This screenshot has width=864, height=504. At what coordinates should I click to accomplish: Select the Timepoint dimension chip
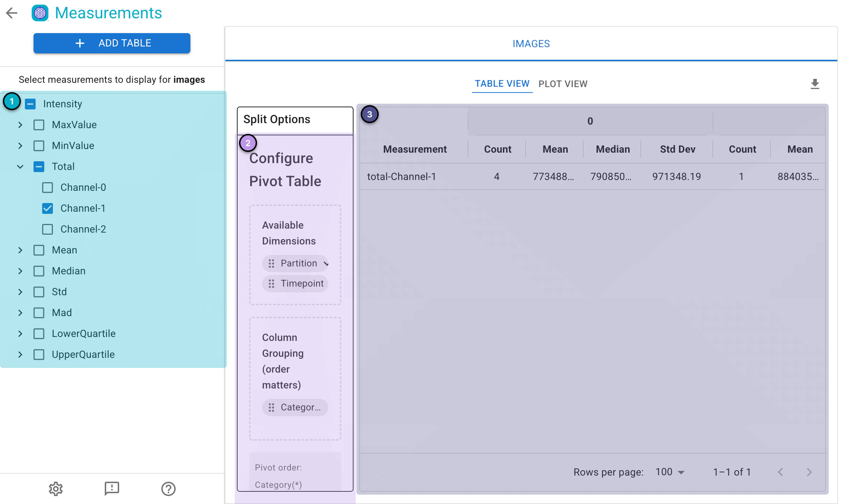295,284
